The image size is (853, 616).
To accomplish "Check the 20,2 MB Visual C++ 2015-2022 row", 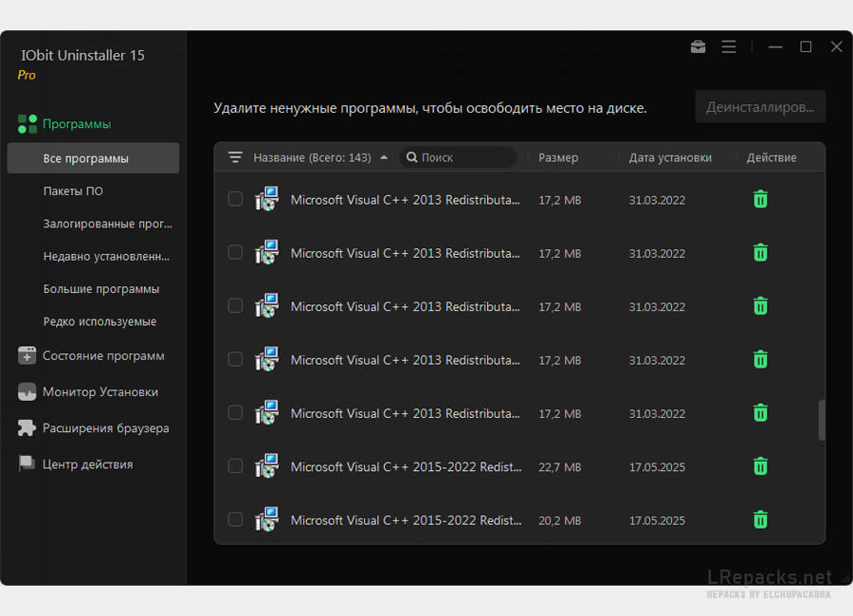I will click(235, 519).
